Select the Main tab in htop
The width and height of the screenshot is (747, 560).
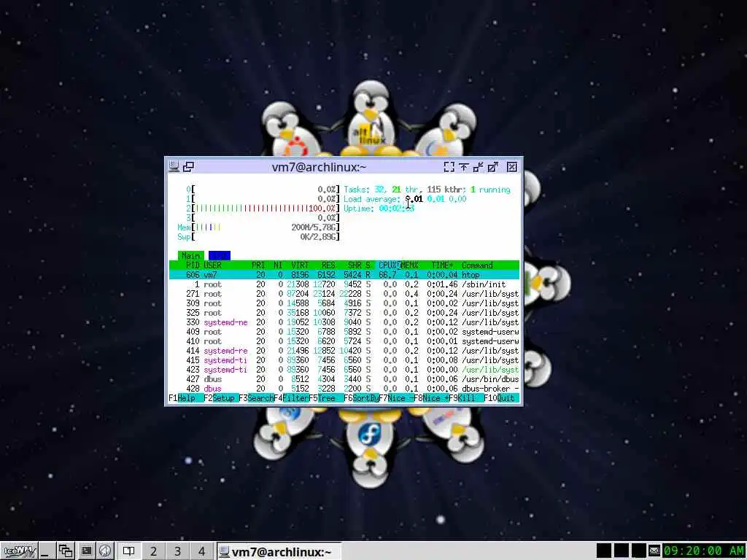pos(190,256)
